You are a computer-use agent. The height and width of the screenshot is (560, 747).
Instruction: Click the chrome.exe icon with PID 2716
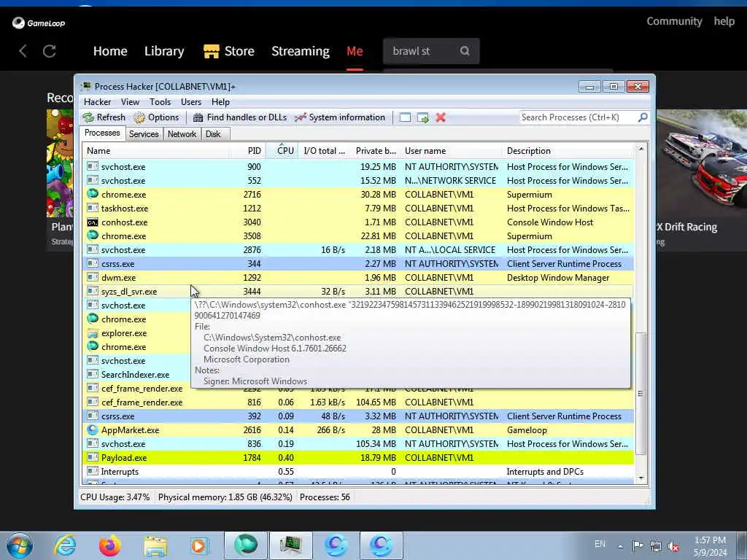pos(93,194)
